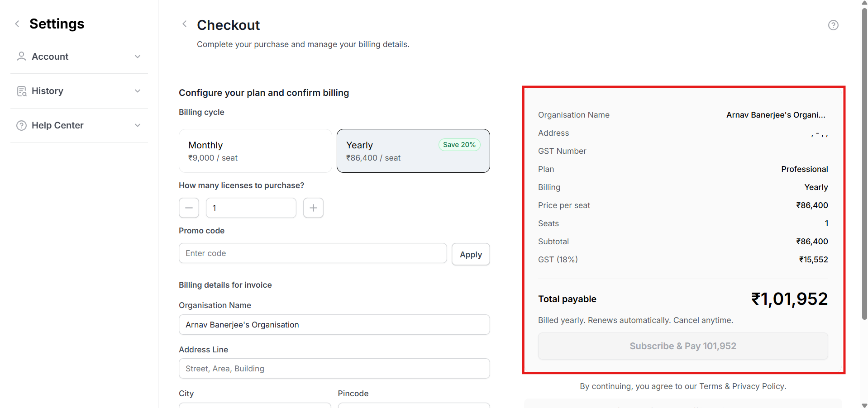Expand the History section chevron

pos(138,91)
